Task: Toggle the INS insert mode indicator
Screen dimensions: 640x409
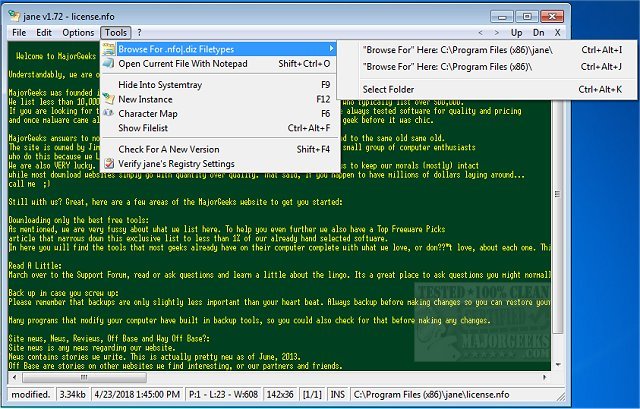Action: pyautogui.click(x=338, y=394)
